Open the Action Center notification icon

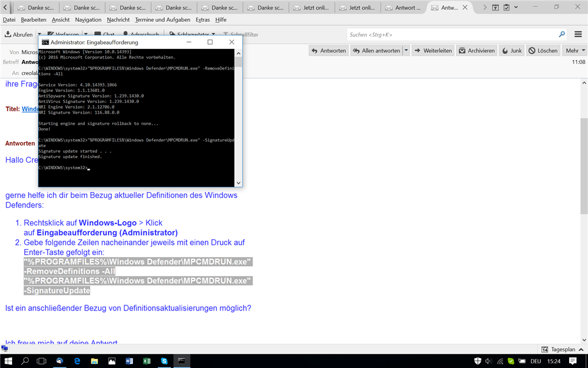572,361
